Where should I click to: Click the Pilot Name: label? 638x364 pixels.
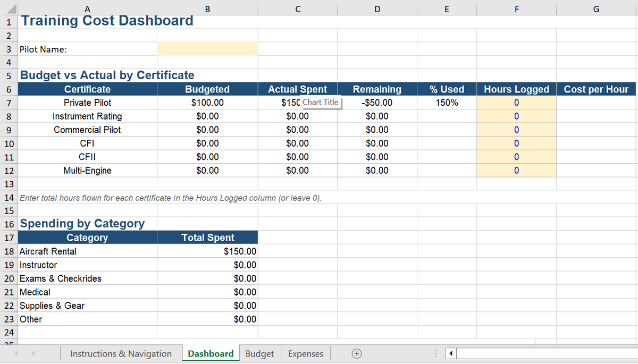(43, 49)
